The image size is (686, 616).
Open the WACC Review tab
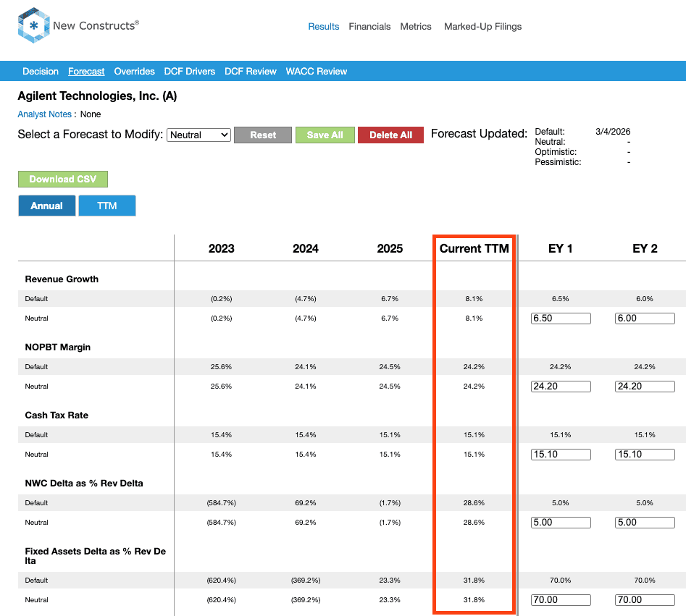point(316,71)
